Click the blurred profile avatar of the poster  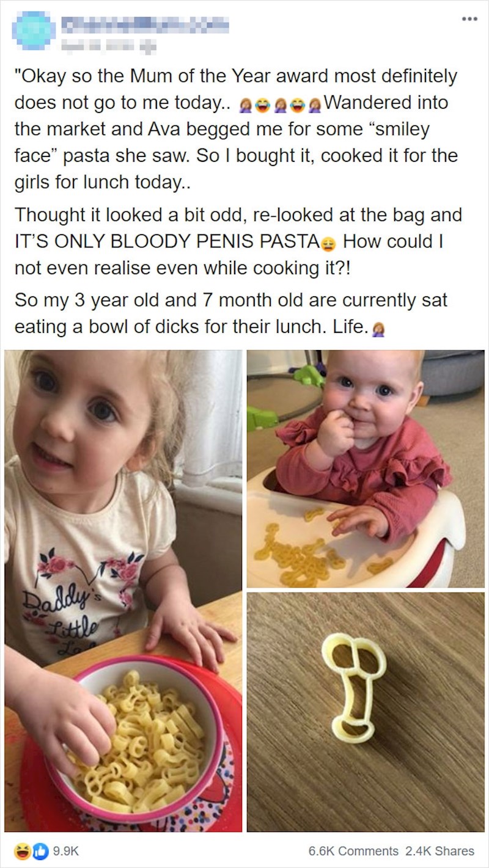[x=34, y=31]
